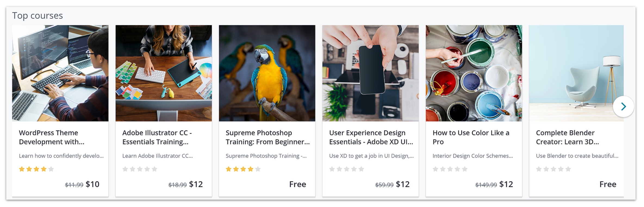Select the paint cans color course image

pos(474,73)
